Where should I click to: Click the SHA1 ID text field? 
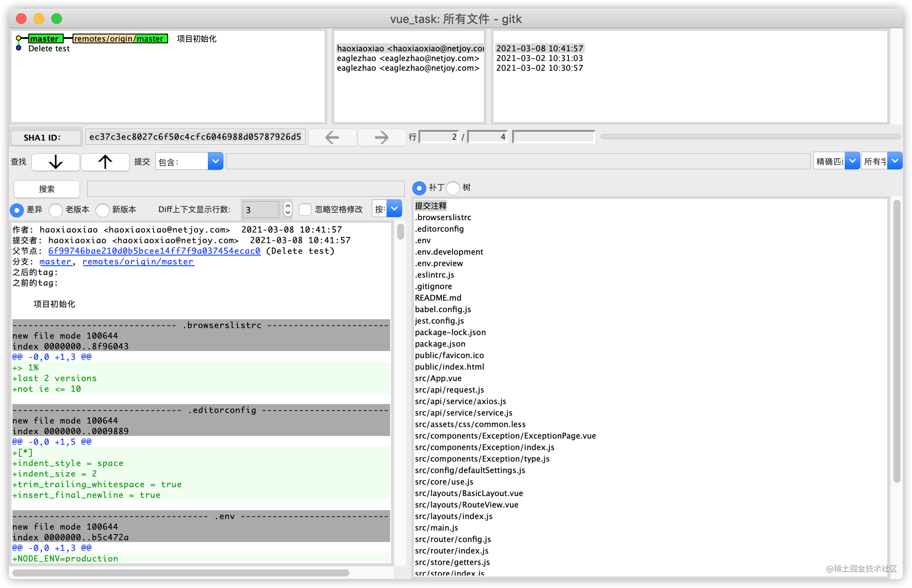click(x=195, y=137)
